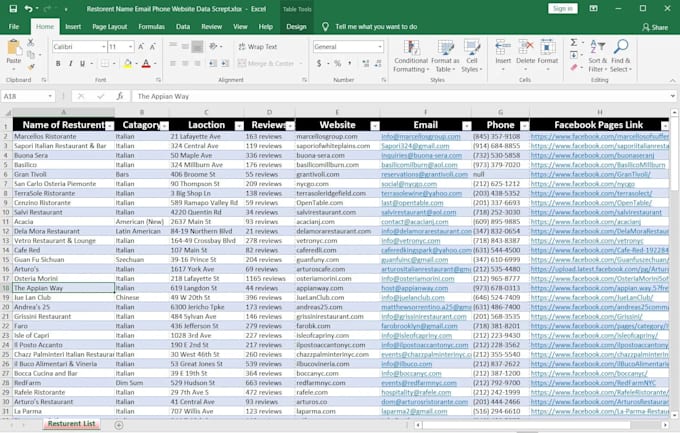The width and height of the screenshot is (680, 433).
Task: Toggle middle align button
Action: (x=185, y=46)
